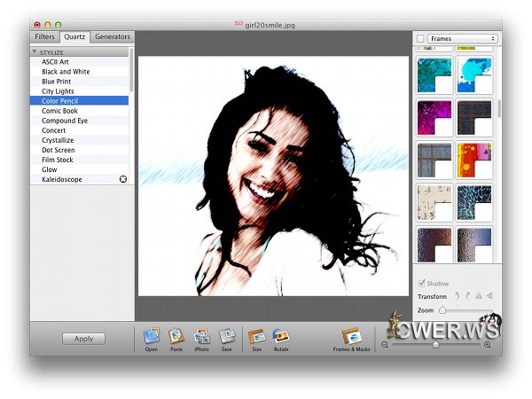The image size is (532, 399).
Task: Click the Apply button
Action: [83, 339]
